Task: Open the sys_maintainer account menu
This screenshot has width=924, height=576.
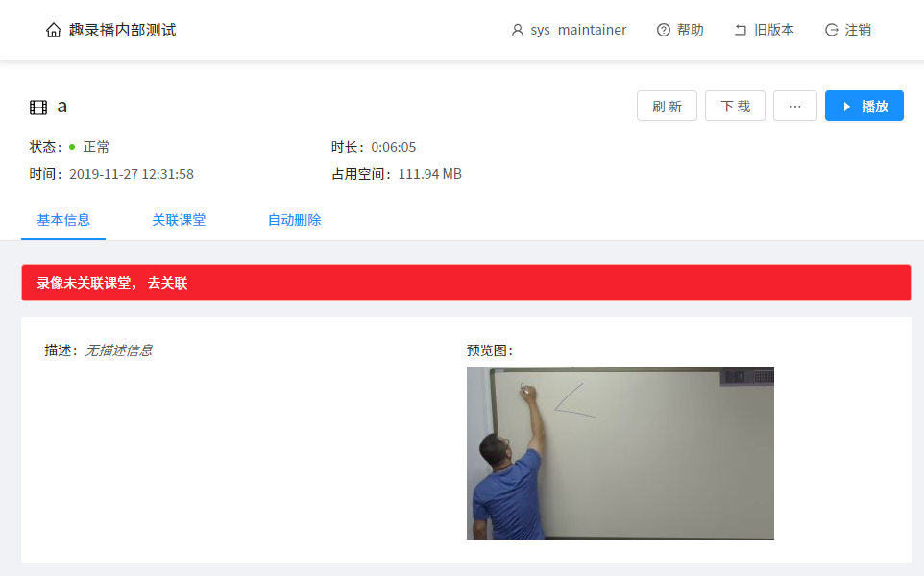Action: [569, 30]
